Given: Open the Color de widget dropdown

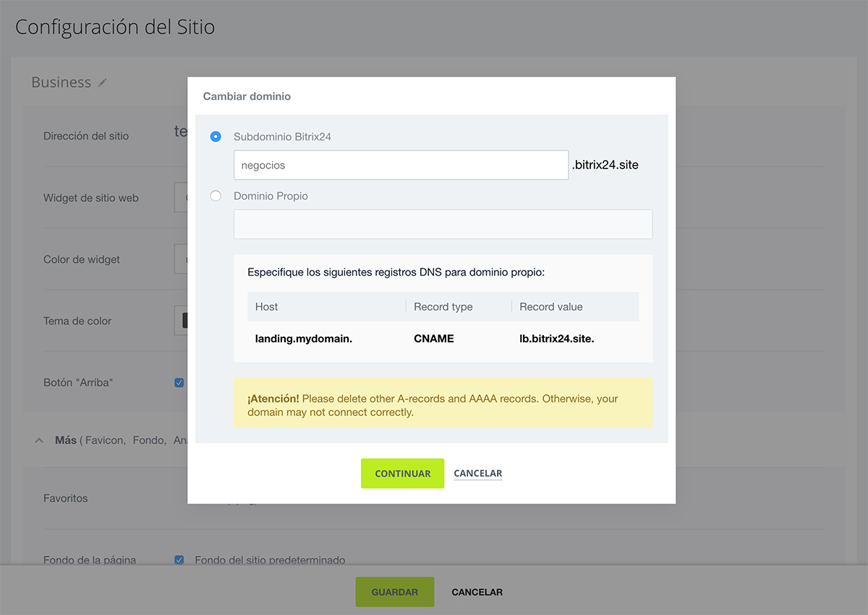Looking at the screenshot, I should [x=181, y=259].
